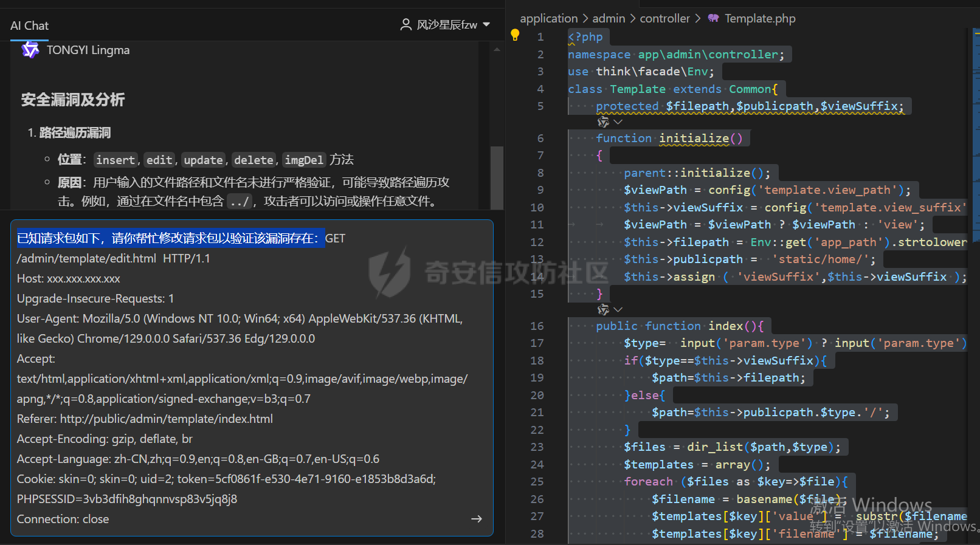Click the PHP elephant file icon in breadcrumb

(x=714, y=18)
